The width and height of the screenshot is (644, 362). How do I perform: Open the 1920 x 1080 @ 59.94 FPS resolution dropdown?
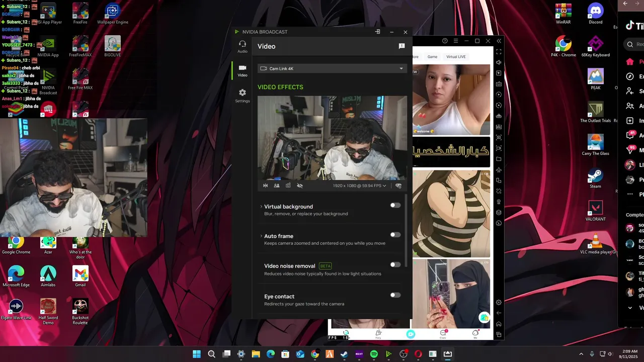[x=360, y=186]
